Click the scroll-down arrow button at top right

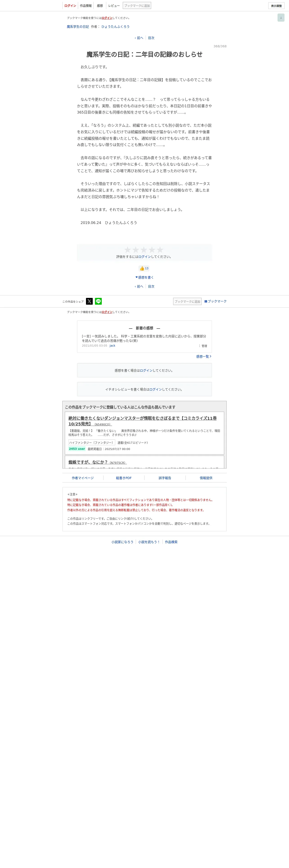pyautogui.click(x=281, y=18)
